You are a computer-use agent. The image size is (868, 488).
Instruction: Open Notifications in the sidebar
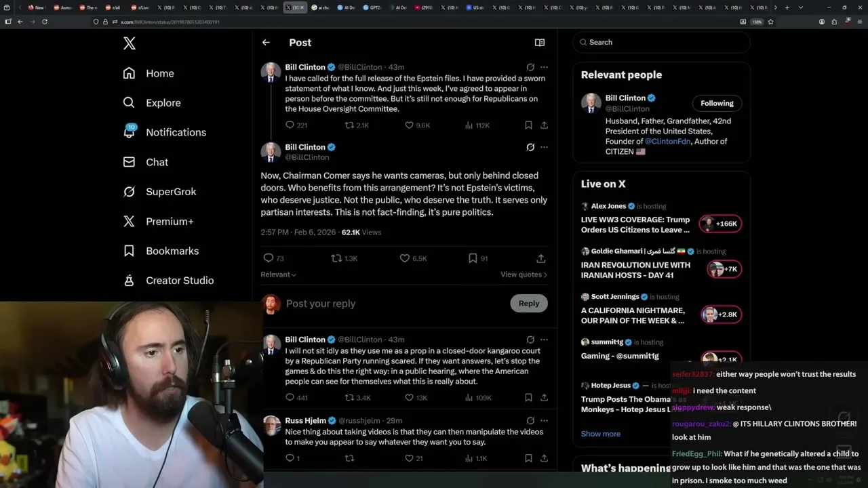pos(165,132)
